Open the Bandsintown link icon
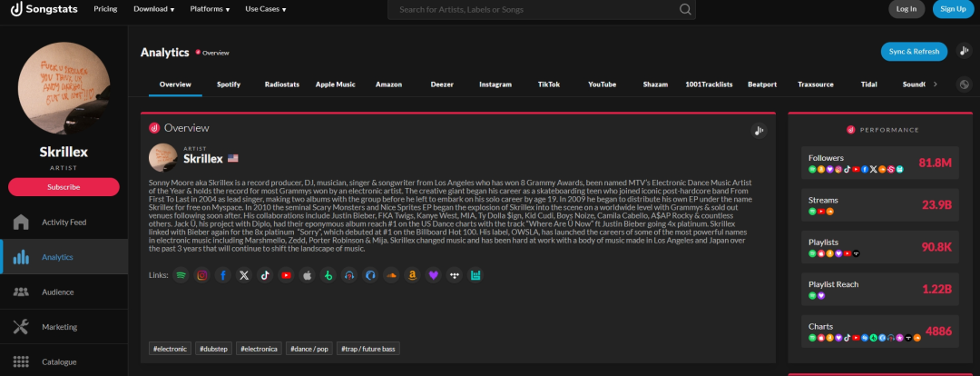 pyautogui.click(x=475, y=274)
